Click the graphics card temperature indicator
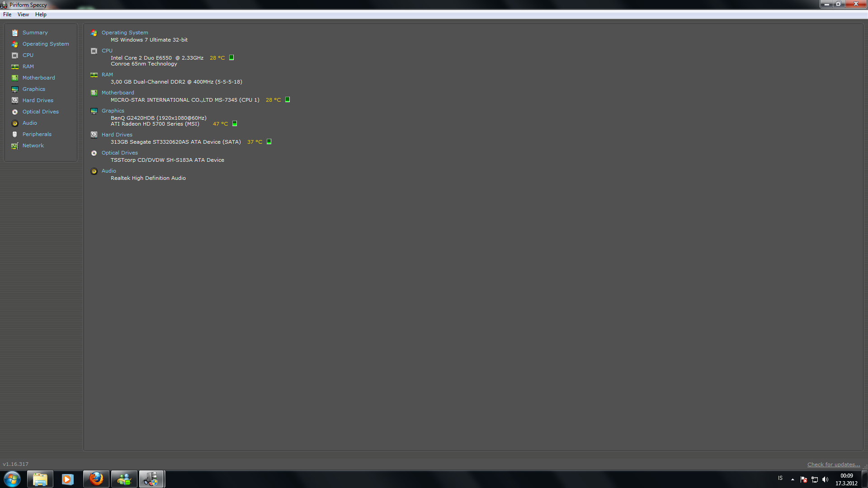This screenshot has width=868, height=488. pos(235,123)
